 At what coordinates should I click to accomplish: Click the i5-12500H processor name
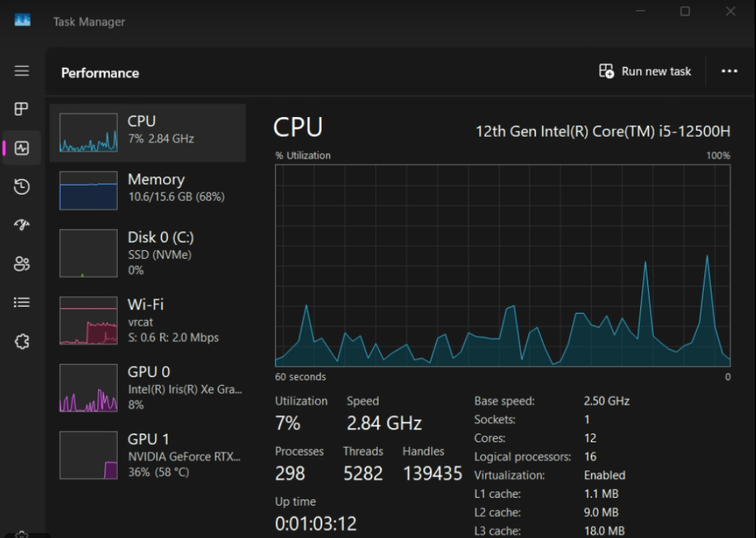click(603, 131)
